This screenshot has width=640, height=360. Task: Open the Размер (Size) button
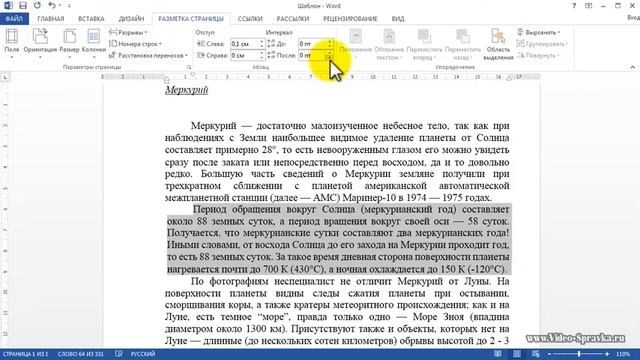[69, 44]
